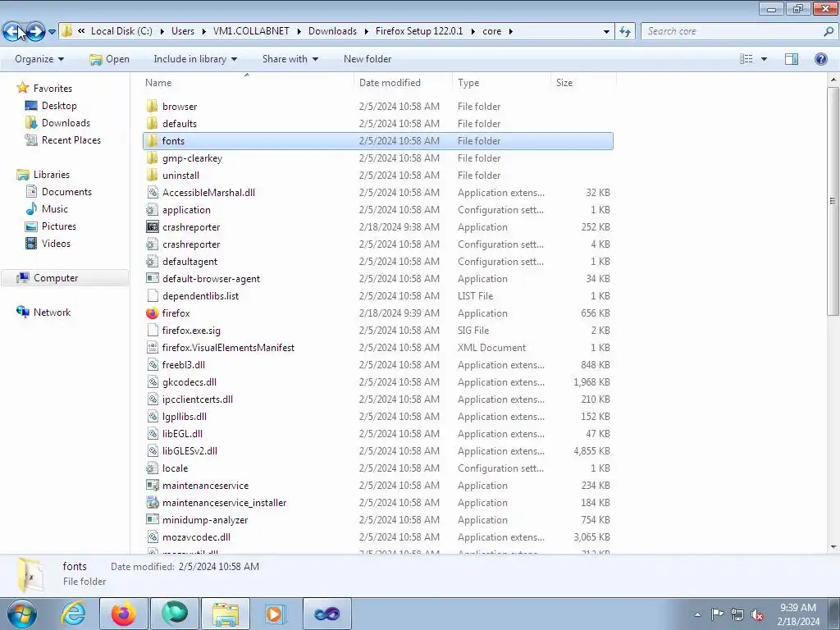Select the dependentlibs.list file icon
840x630 pixels.
[x=152, y=295]
